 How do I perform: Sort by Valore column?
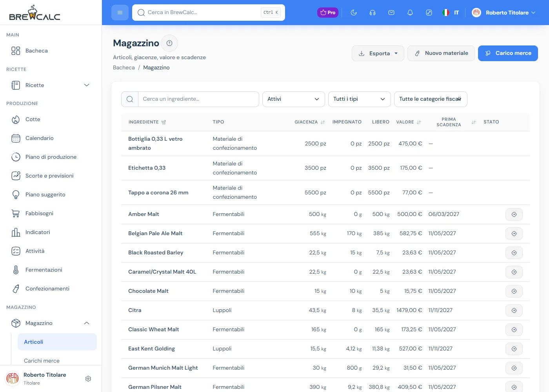pyautogui.click(x=409, y=122)
